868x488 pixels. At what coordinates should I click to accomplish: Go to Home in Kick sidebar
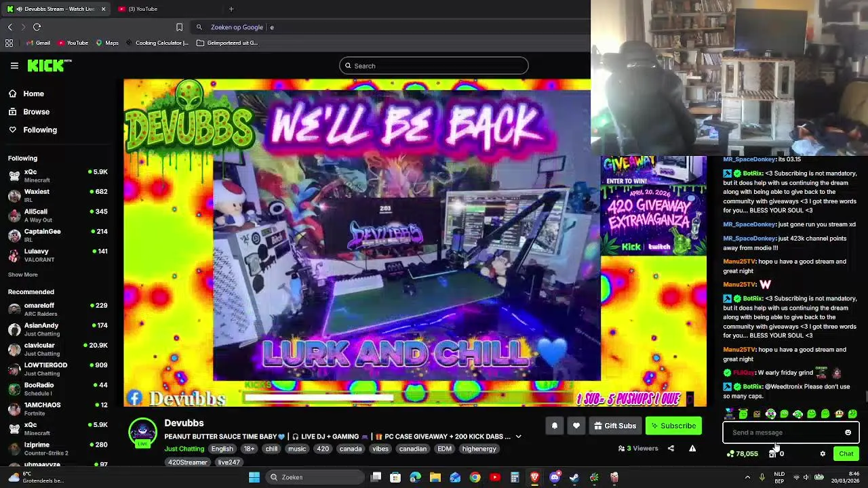click(27, 94)
